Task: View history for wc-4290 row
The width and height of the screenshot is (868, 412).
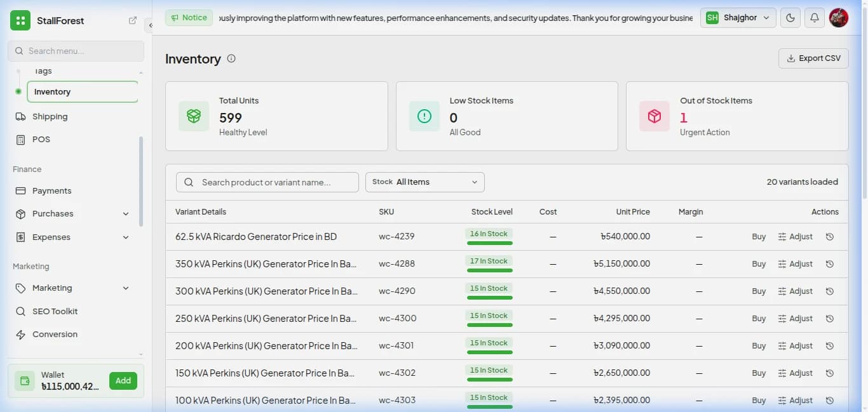Action: pyautogui.click(x=829, y=291)
